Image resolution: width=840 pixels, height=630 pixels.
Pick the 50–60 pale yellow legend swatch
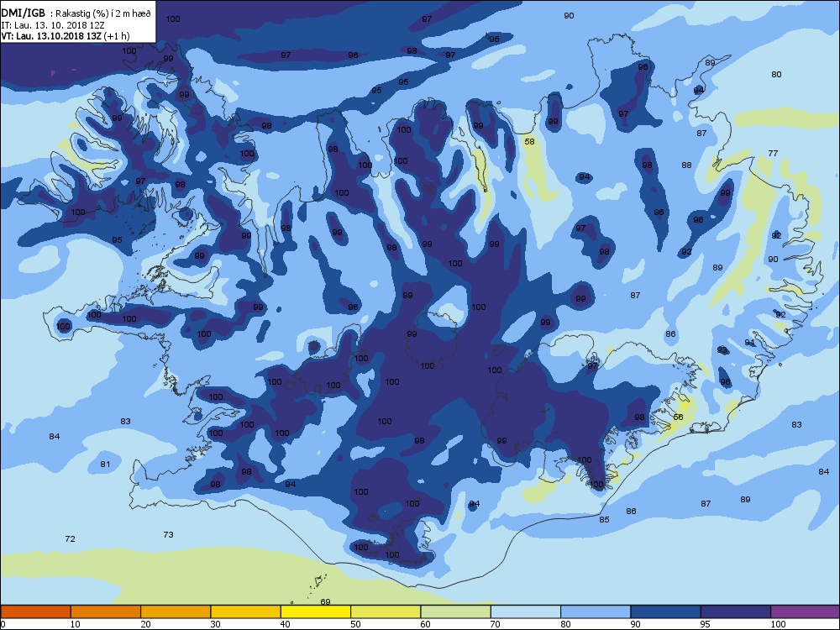click(x=386, y=612)
